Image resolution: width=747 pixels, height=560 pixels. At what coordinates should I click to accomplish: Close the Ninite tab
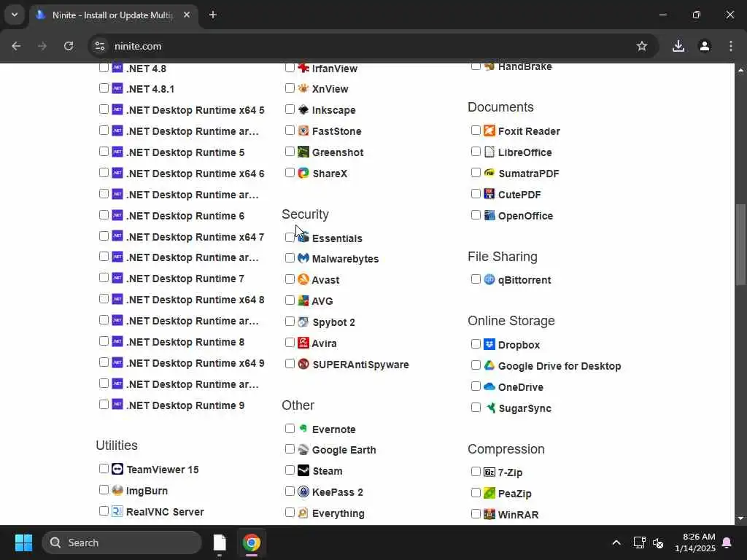click(x=187, y=15)
